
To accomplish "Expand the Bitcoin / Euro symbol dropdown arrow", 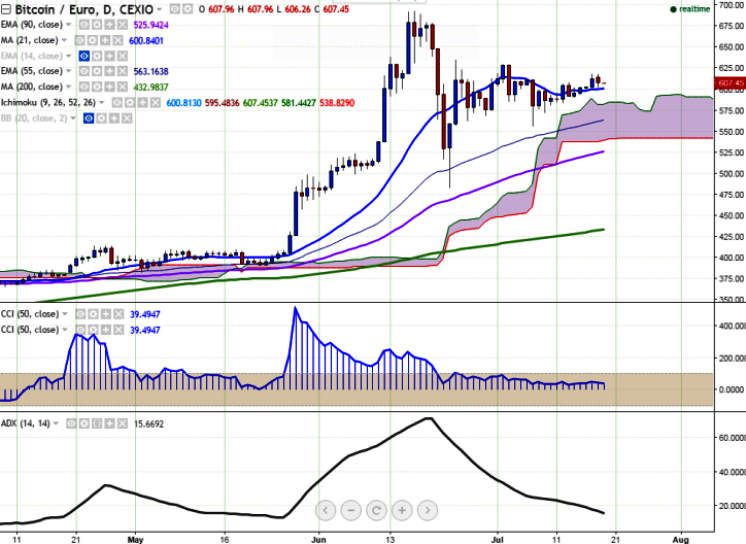I will click(159, 9).
